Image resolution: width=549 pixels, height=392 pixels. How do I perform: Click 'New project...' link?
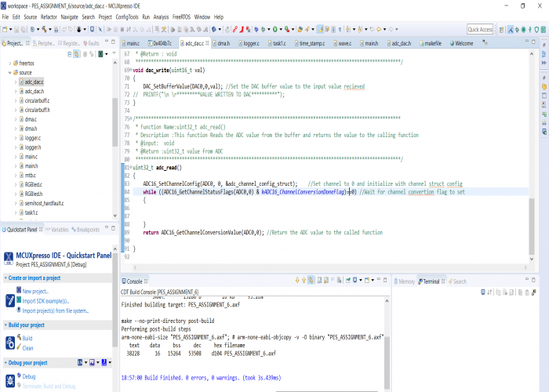coord(35,291)
